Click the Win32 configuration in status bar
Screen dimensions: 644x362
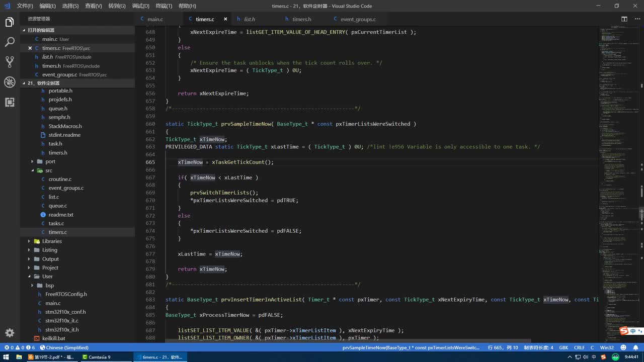pyautogui.click(x=607, y=347)
